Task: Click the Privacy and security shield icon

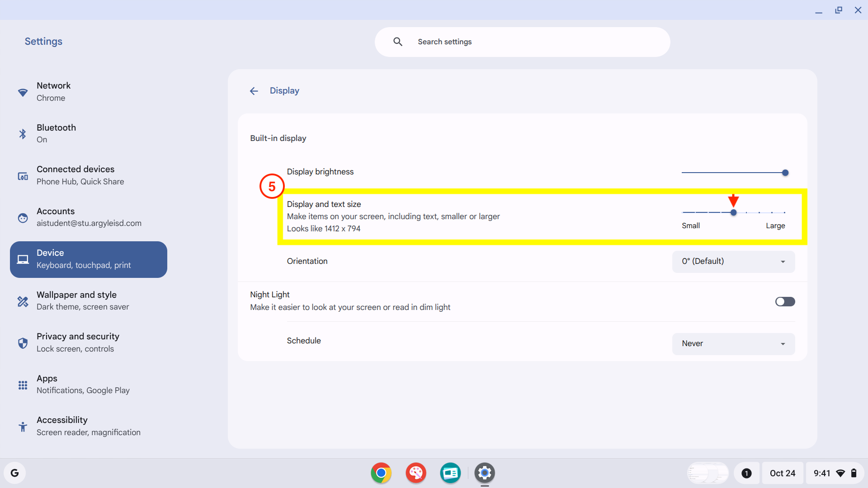Action: pyautogui.click(x=23, y=343)
